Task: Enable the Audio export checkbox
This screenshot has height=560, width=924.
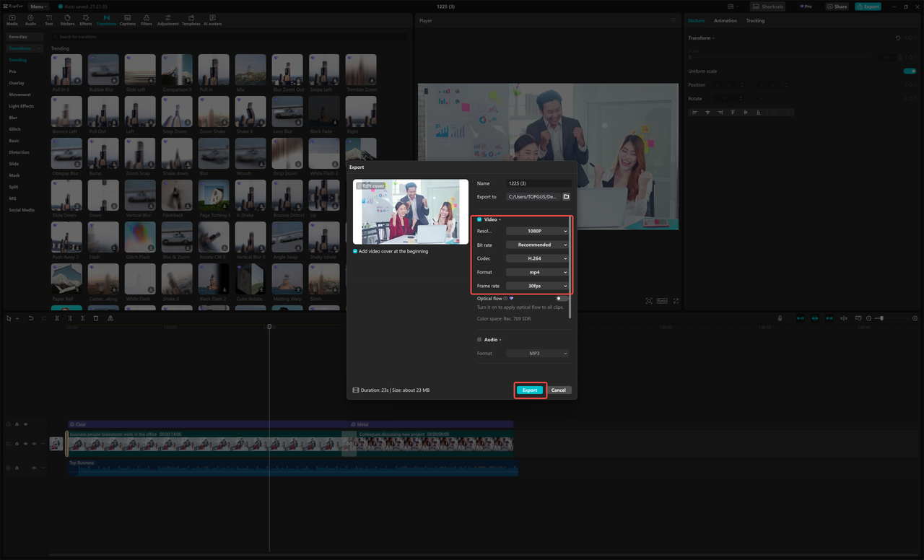Action: click(478, 339)
